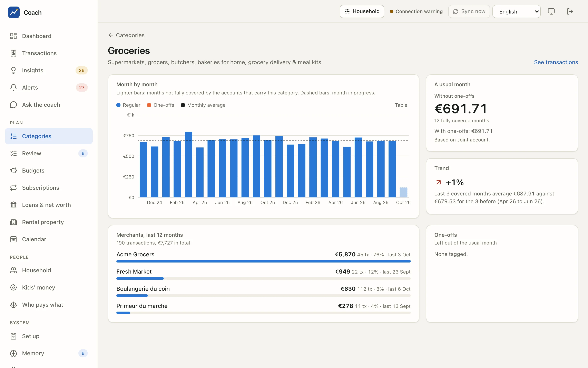Click See transactions link
The height and width of the screenshot is (368, 588).
pos(556,62)
